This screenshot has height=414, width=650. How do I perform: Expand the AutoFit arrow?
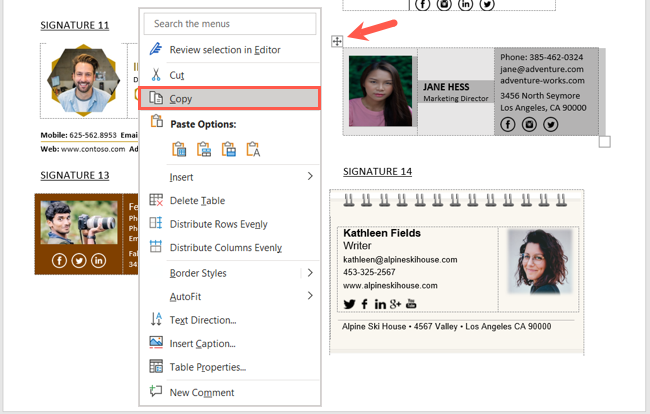click(310, 296)
